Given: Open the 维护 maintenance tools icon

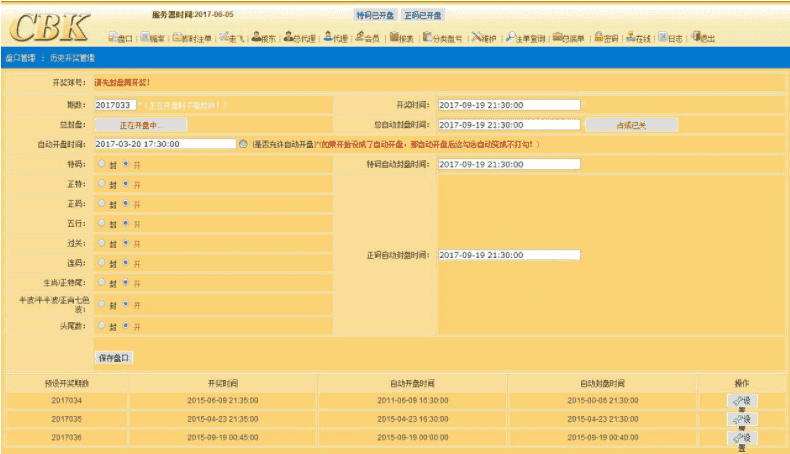Looking at the screenshot, I should click(477, 37).
